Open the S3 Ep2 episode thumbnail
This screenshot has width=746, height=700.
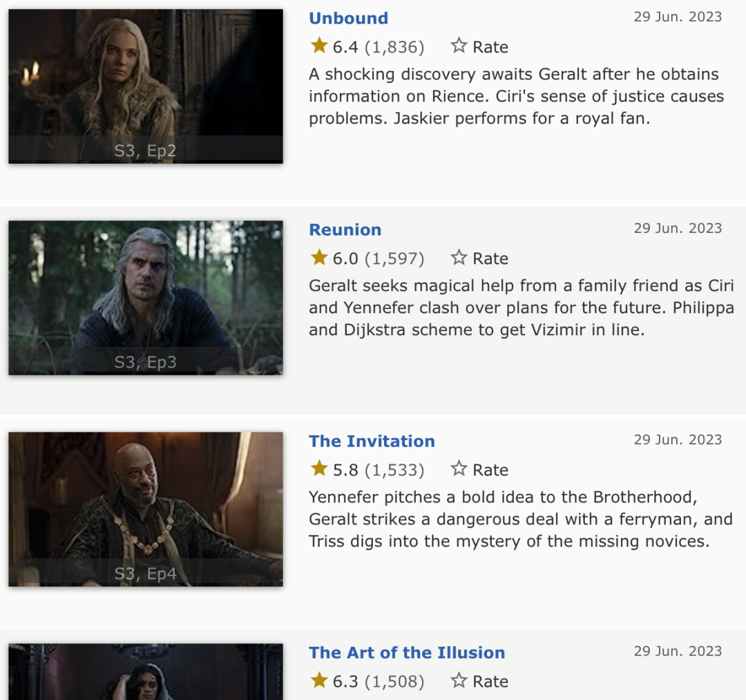(146, 86)
